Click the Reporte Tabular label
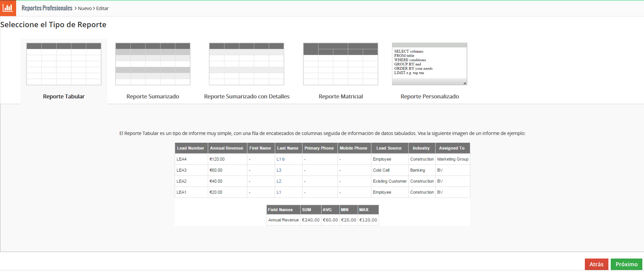Image resolution: width=644 pixels, height=272 pixels. click(x=64, y=96)
